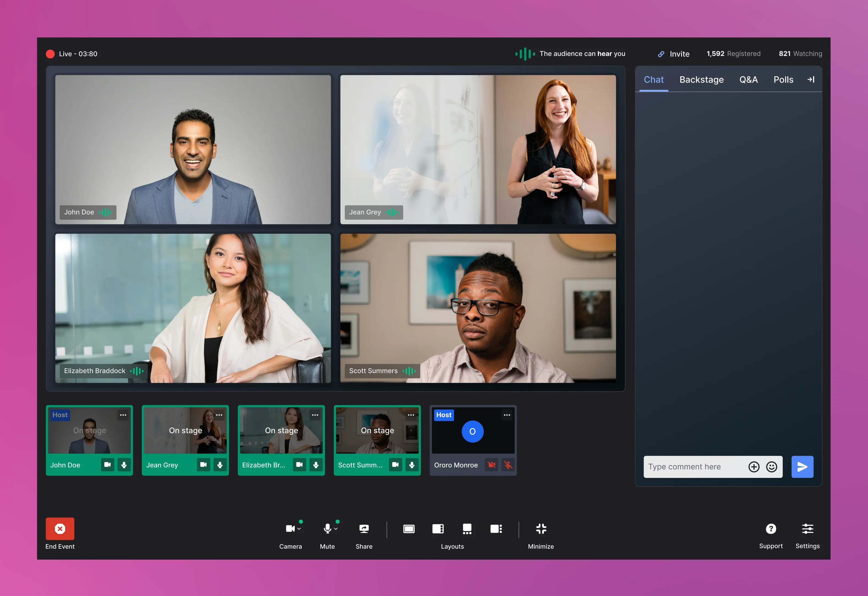Open Ororo Monroe card's three-dot menu

507,415
